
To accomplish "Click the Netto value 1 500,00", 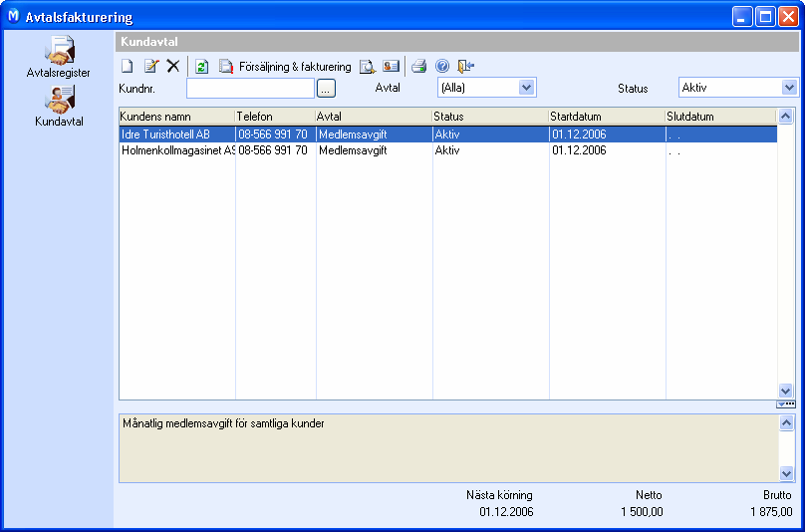I will tap(642, 512).
